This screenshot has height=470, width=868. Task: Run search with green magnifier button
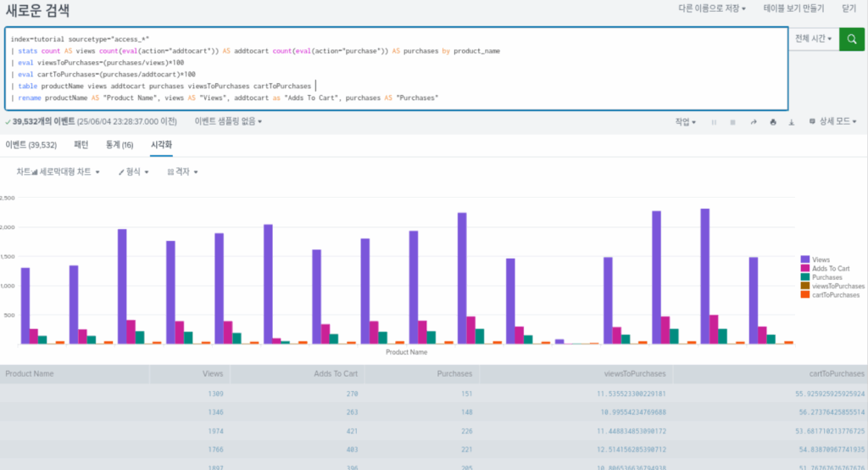coord(851,39)
